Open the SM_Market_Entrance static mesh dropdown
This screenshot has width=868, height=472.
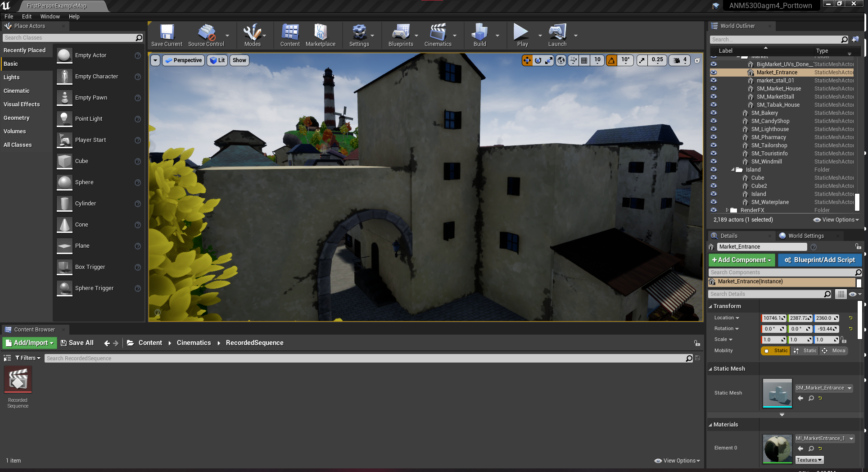click(823, 388)
